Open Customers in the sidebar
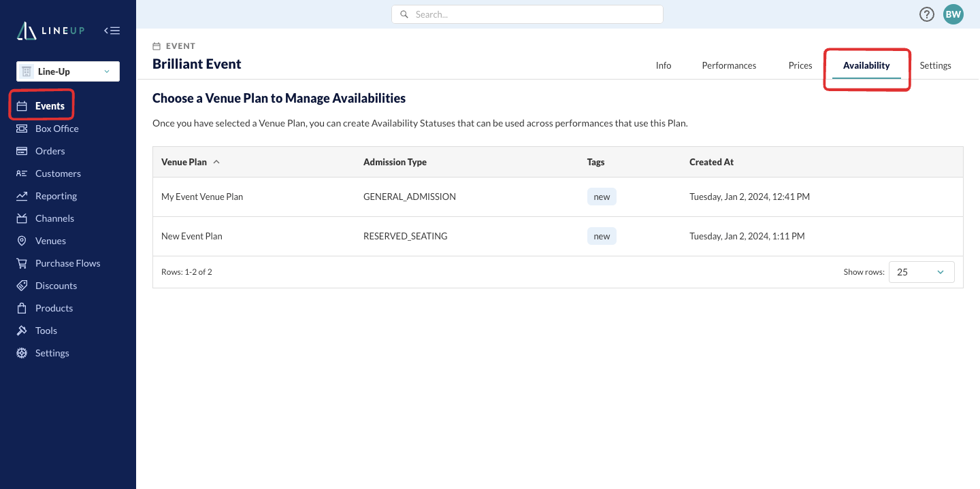Image resolution: width=980 pixels, height=489 pixels. point(58,173)
